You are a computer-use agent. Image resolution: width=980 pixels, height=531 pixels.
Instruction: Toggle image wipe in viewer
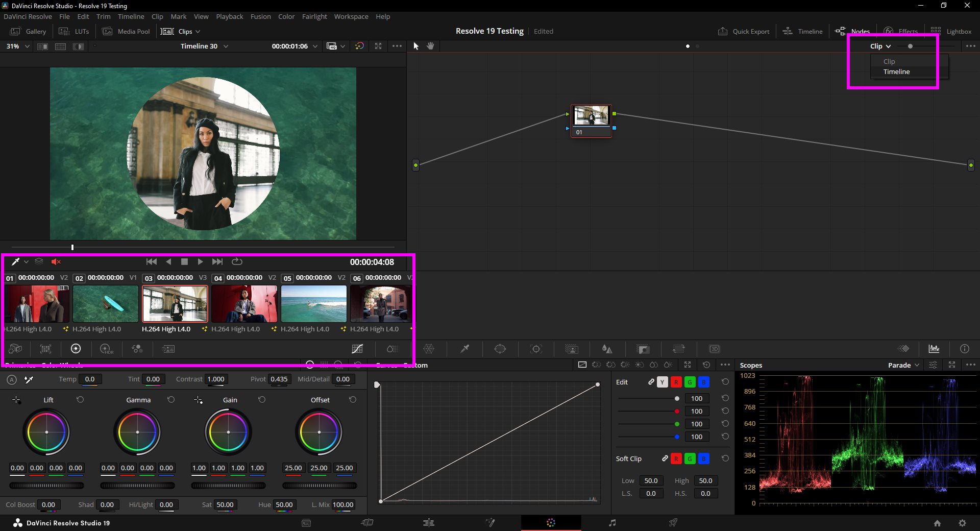(x=42, y=46)
